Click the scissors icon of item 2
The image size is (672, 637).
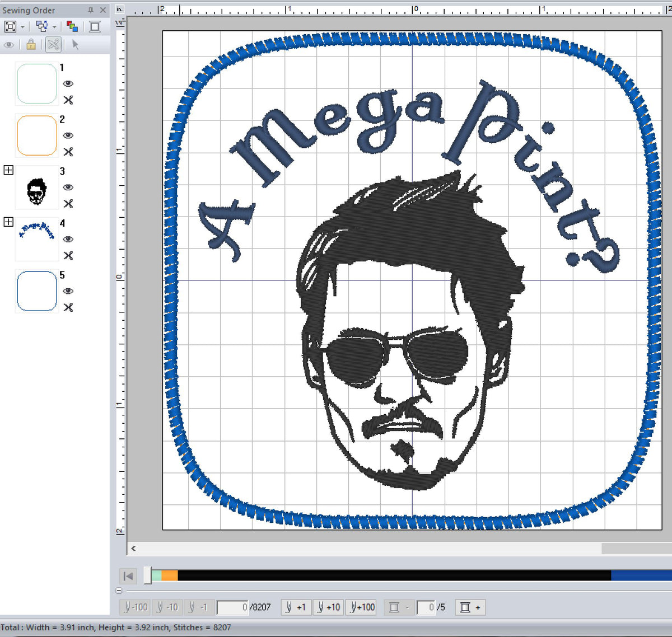pos(68,152)
